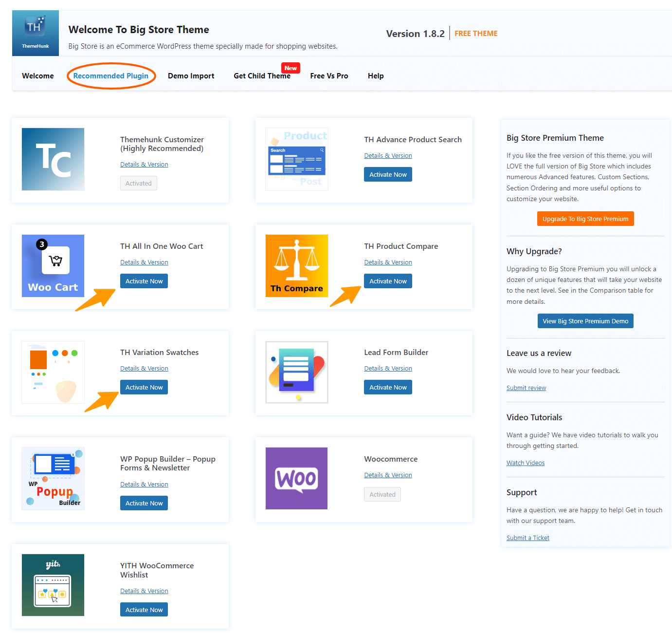Click the Lead Form Builder icon
The height and width of the screenshot is (634, 672).
click(297, 373)
